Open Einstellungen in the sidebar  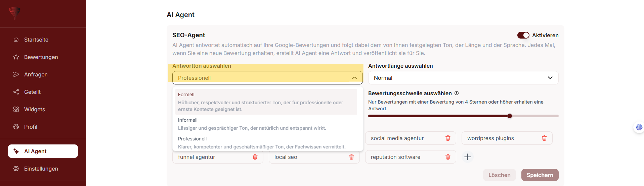(41, 169)
